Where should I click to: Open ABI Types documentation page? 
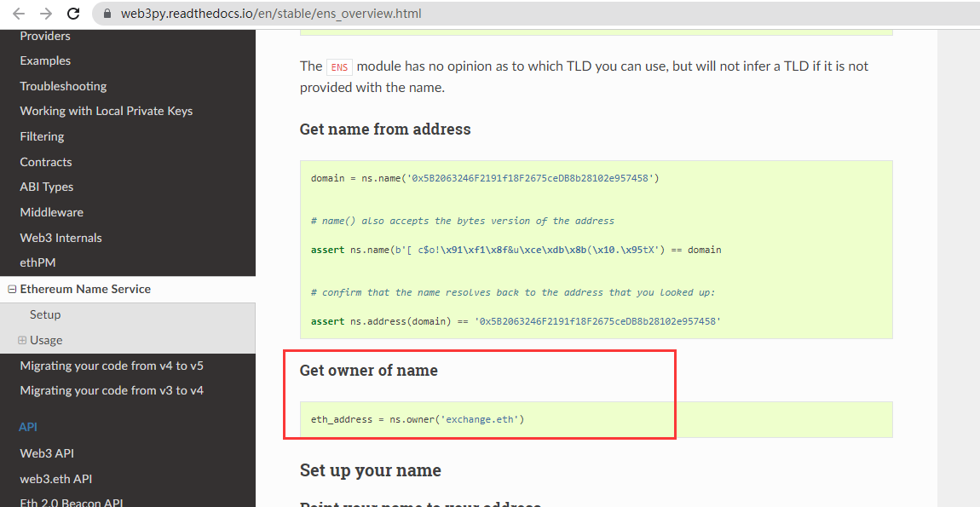click(46, 187)
